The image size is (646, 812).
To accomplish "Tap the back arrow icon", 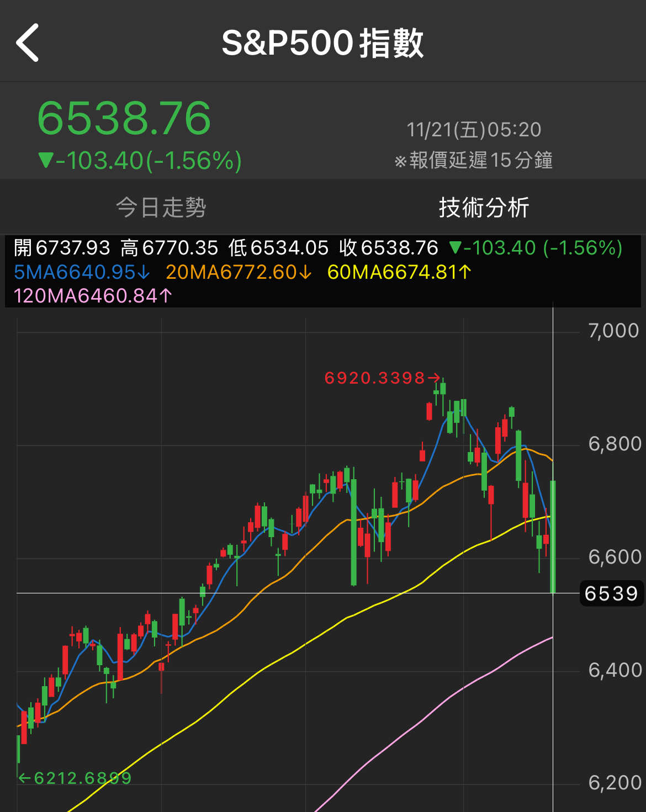I will click(x=28, y=43).
